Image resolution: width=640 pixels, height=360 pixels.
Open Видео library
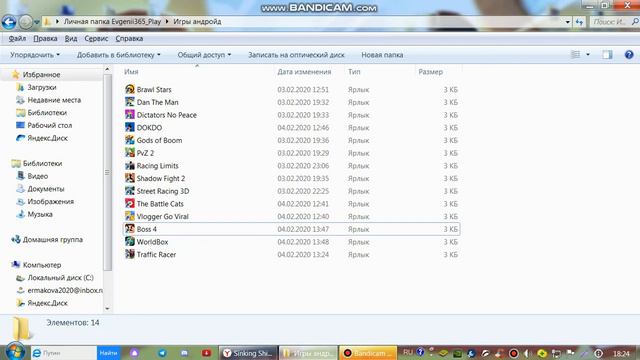point(38,176)
